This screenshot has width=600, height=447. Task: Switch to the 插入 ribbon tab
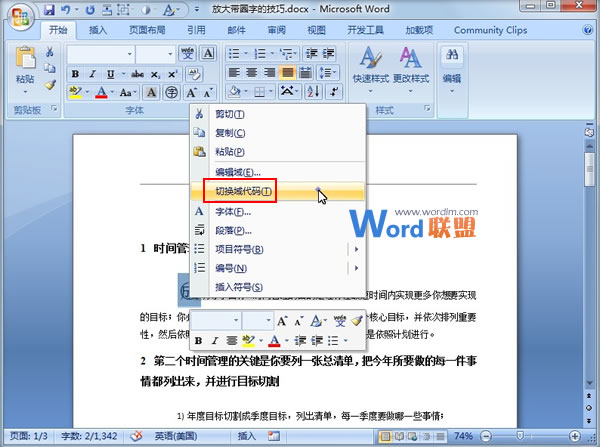click(x=98, y=30)
